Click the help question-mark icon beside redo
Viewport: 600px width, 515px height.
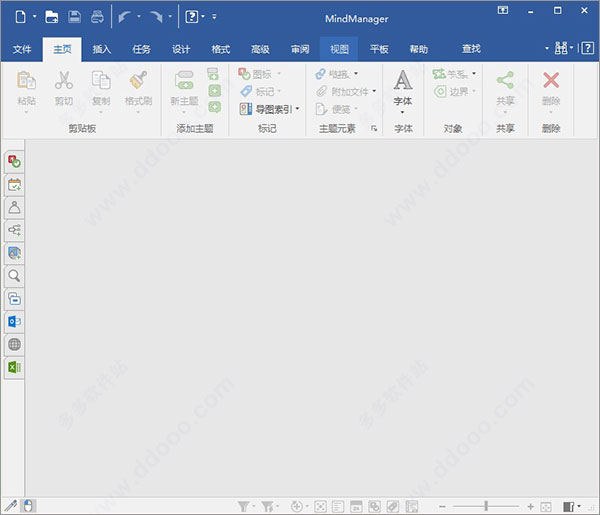coord(192,16)
